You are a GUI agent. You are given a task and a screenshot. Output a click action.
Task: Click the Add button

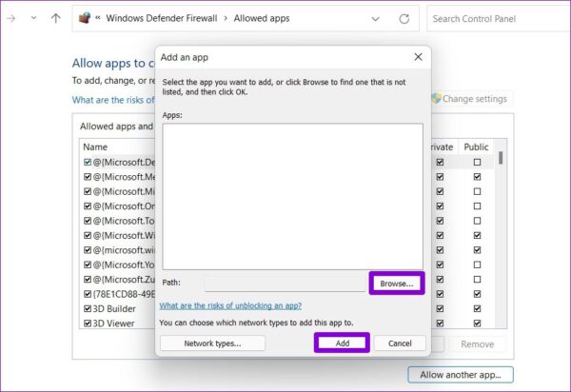[343, 343]
